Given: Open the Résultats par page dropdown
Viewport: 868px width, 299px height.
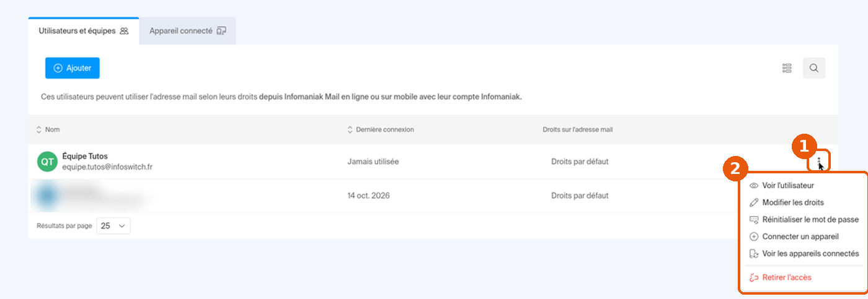Looking at the screenshot, I should point(113,226).
